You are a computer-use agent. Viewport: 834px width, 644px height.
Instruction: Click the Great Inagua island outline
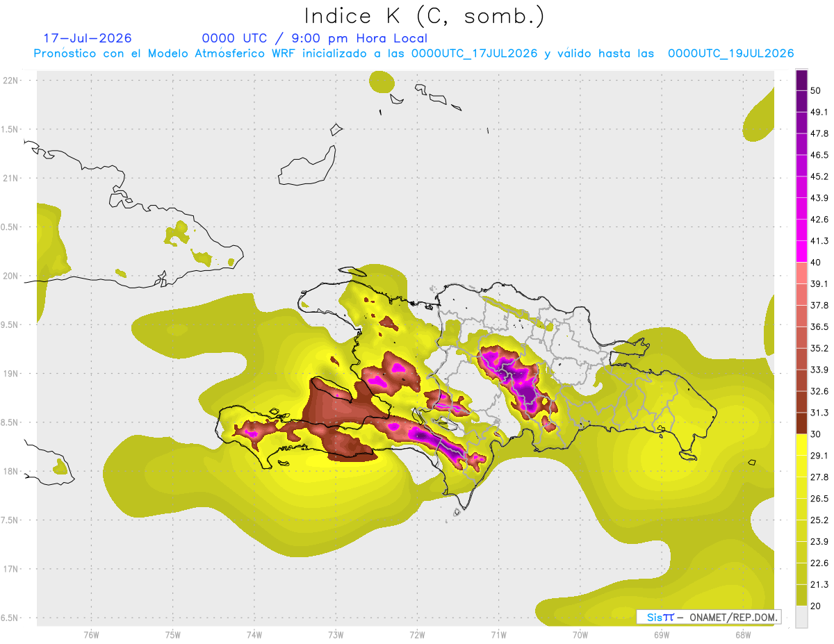(307, 165)
